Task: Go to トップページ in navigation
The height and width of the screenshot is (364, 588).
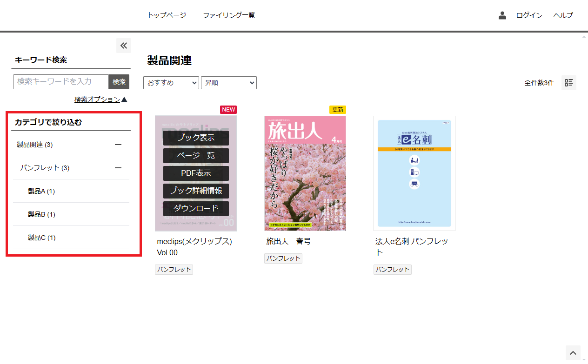Action: coord(167,15)
